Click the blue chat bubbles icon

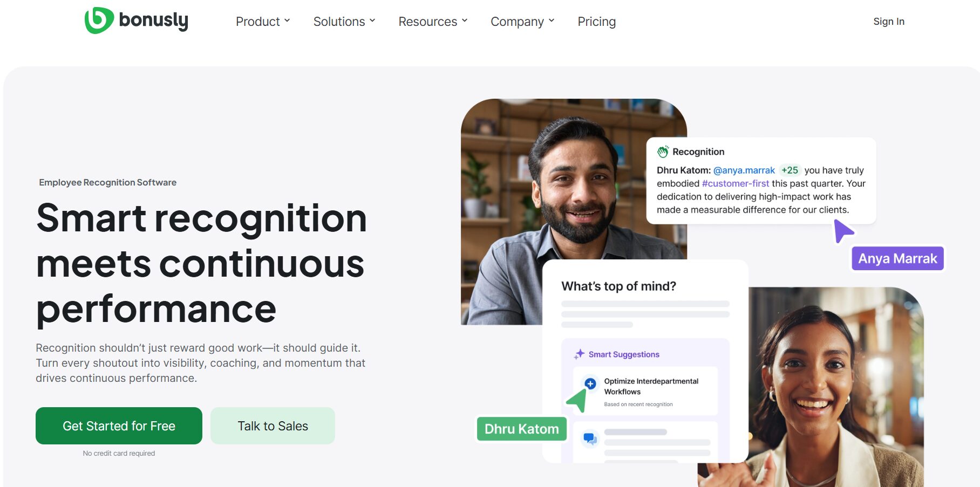coord(590,438)
